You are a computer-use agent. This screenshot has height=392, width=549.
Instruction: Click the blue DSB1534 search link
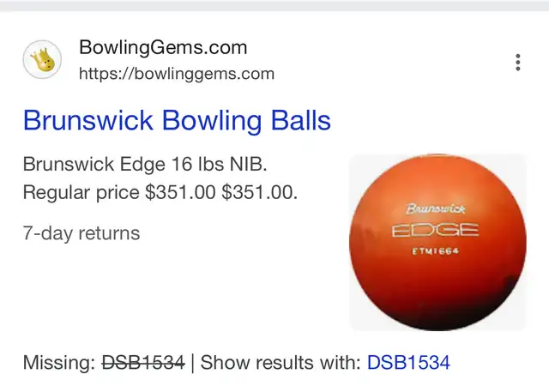coord(408,362)
